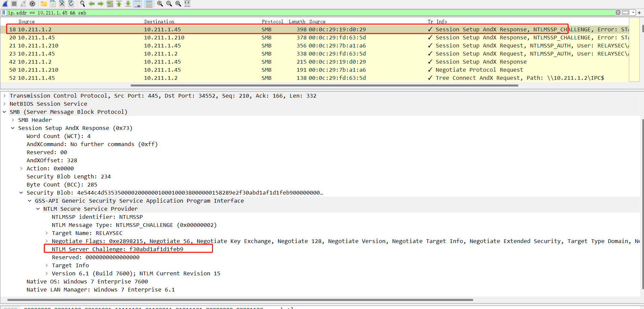Go back to the previous packet

pyautogui.click(x=92, y=4)
